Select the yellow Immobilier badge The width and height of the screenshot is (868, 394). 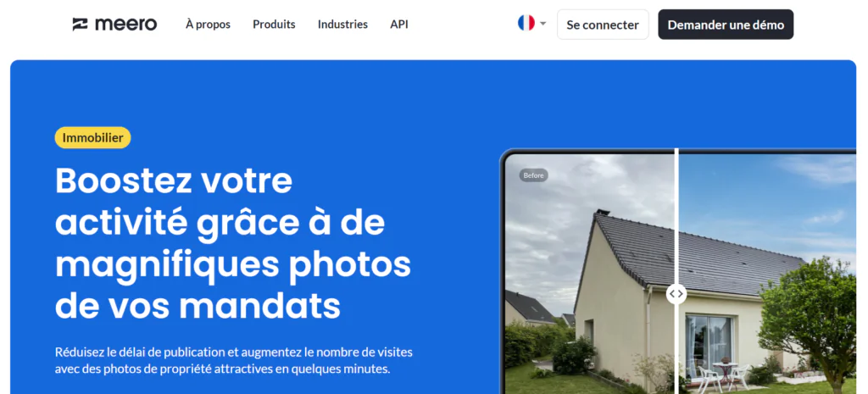92,138
